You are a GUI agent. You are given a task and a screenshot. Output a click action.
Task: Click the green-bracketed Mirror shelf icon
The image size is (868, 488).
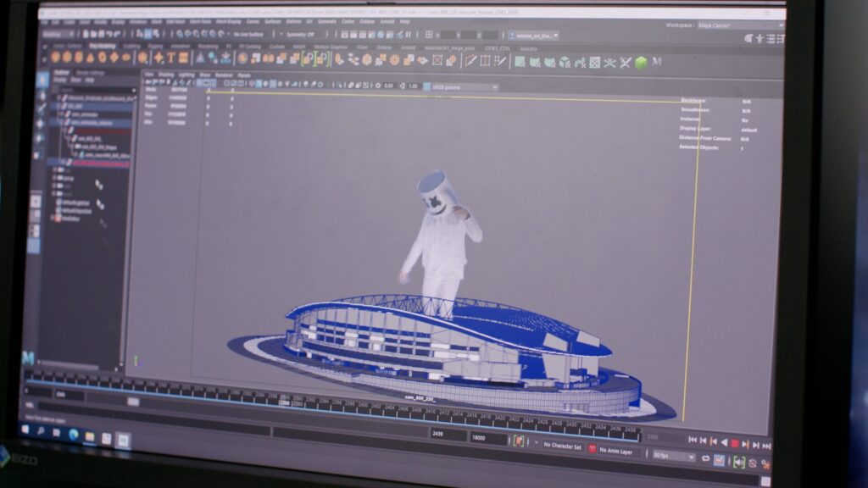[309, 58]
